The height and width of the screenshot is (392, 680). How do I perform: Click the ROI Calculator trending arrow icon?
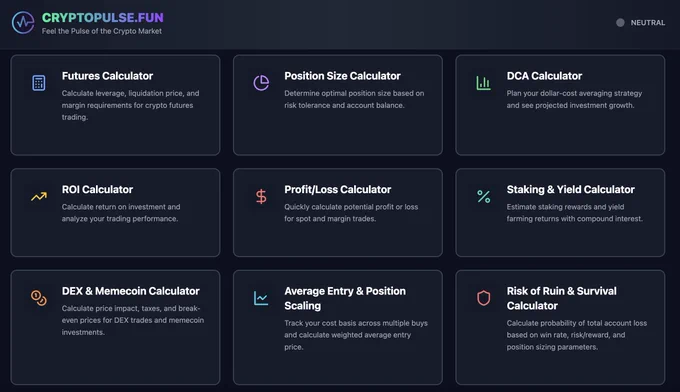[39, 197]
